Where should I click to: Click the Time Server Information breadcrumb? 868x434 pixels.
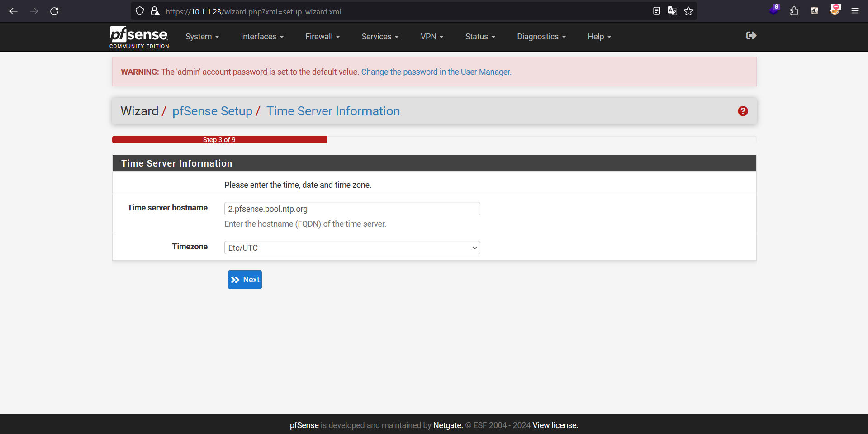click(333, 111)
